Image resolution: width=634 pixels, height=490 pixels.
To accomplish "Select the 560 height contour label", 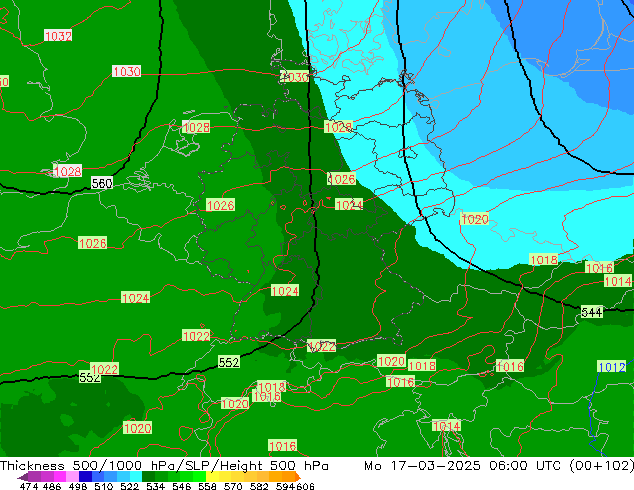I will (101, 184).
